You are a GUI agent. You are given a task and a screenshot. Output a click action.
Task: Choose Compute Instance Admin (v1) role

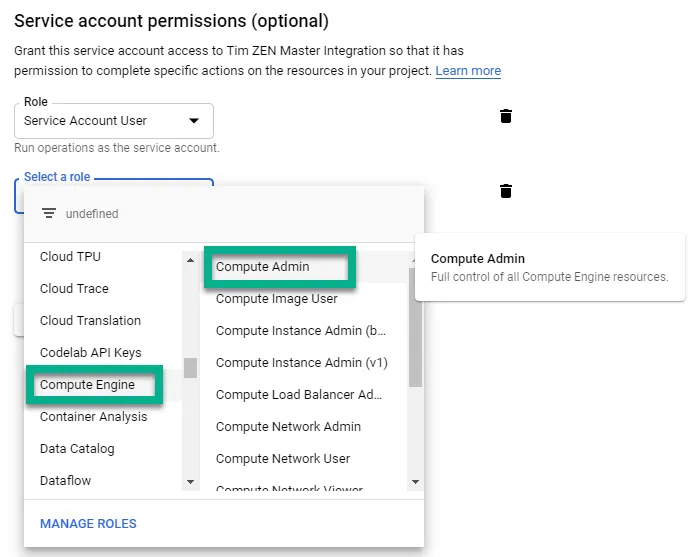pyautogui.click(x=304, y=363)
